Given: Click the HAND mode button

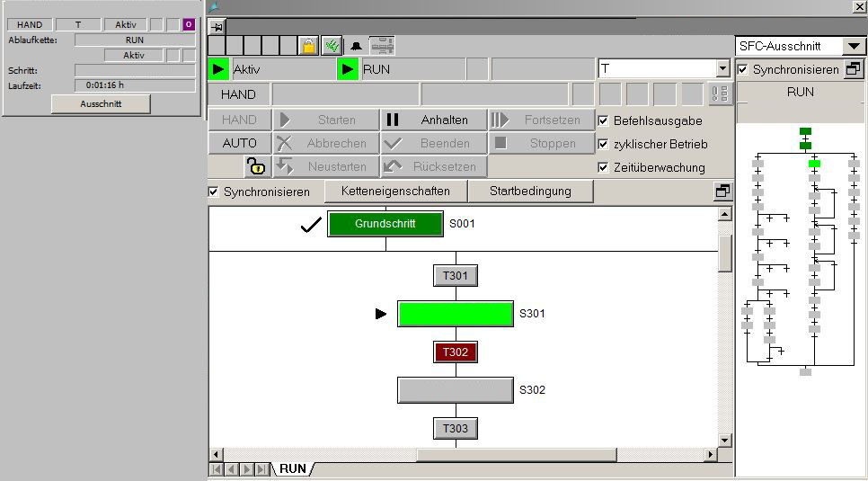Looking at the screenshot, I should click(x=240, y=120).
